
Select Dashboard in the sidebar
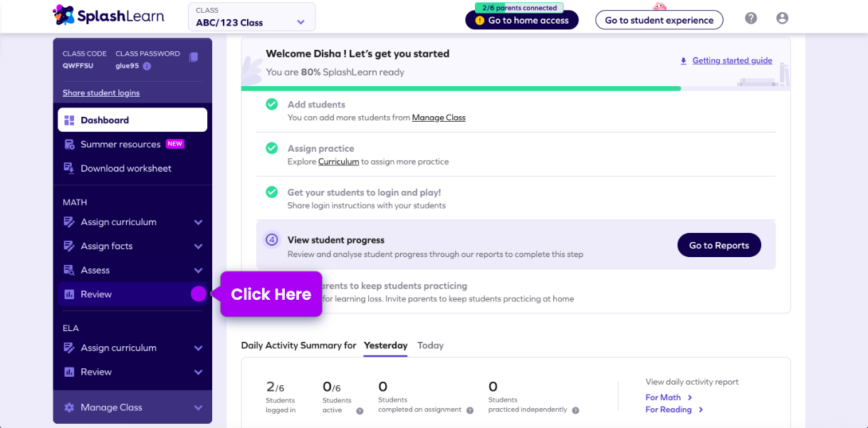[132, 120]
